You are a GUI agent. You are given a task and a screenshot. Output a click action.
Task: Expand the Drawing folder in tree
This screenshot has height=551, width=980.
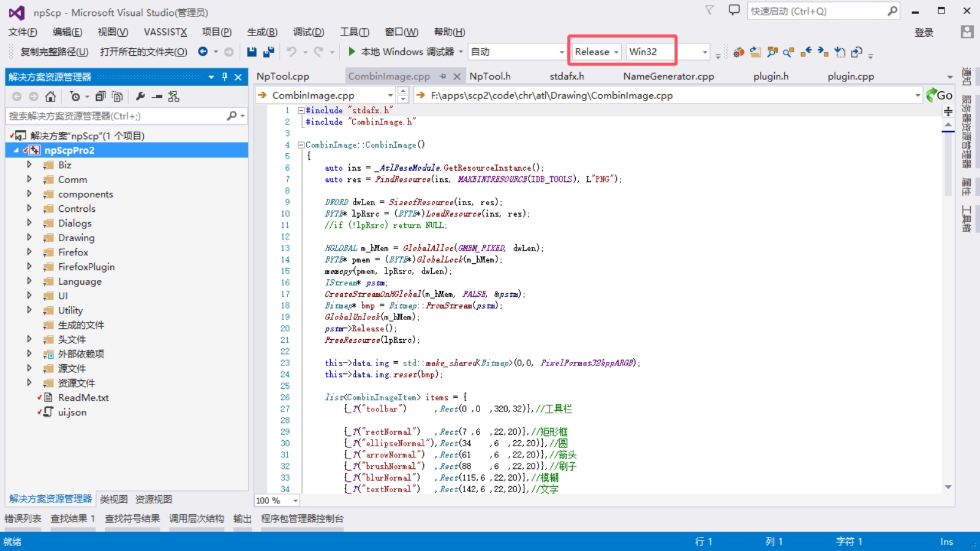(29, 238)
